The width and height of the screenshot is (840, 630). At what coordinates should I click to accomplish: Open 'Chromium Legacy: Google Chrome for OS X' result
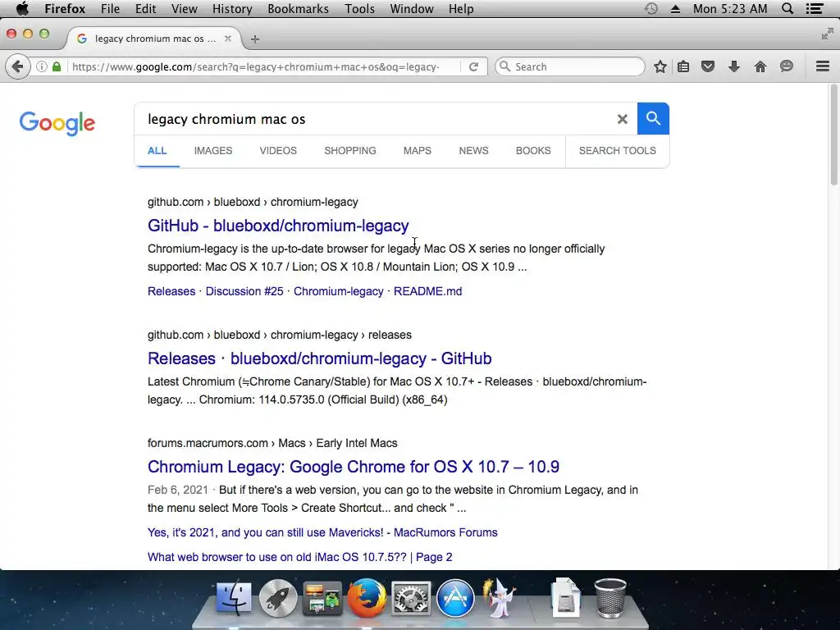coord(354,467)
